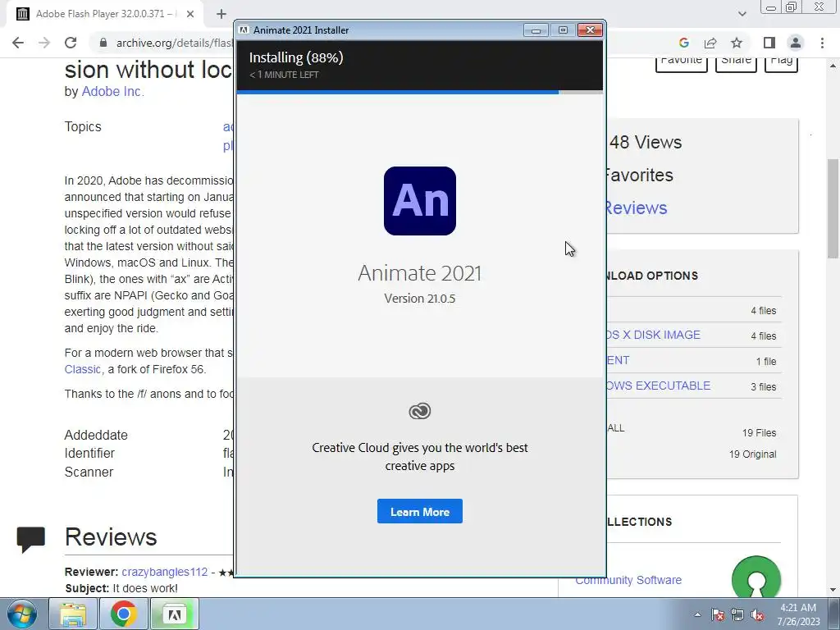840x630 pixels.
Task: Open Chrome three-dot menu
Action: click(x=822, y=43)
